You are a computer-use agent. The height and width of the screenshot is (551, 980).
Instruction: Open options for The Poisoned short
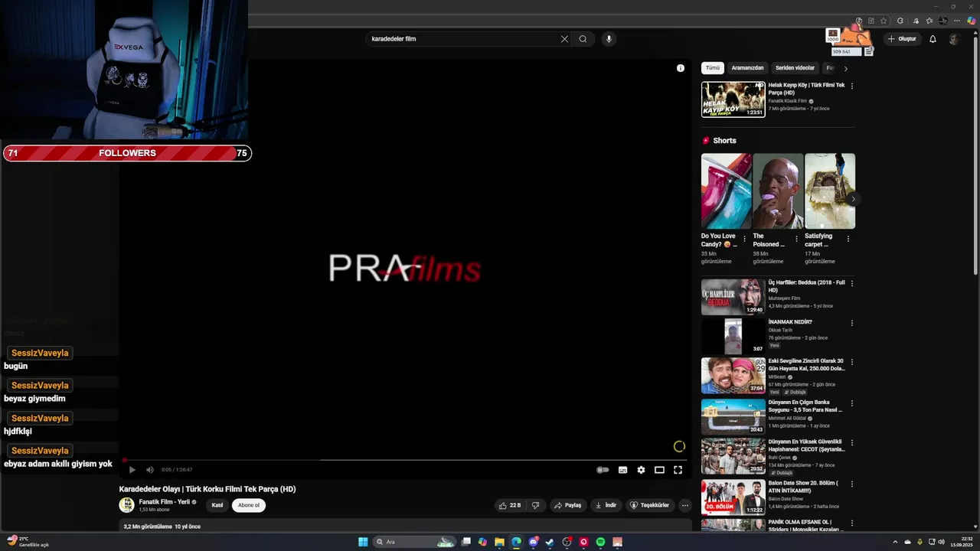click(796, 239)
